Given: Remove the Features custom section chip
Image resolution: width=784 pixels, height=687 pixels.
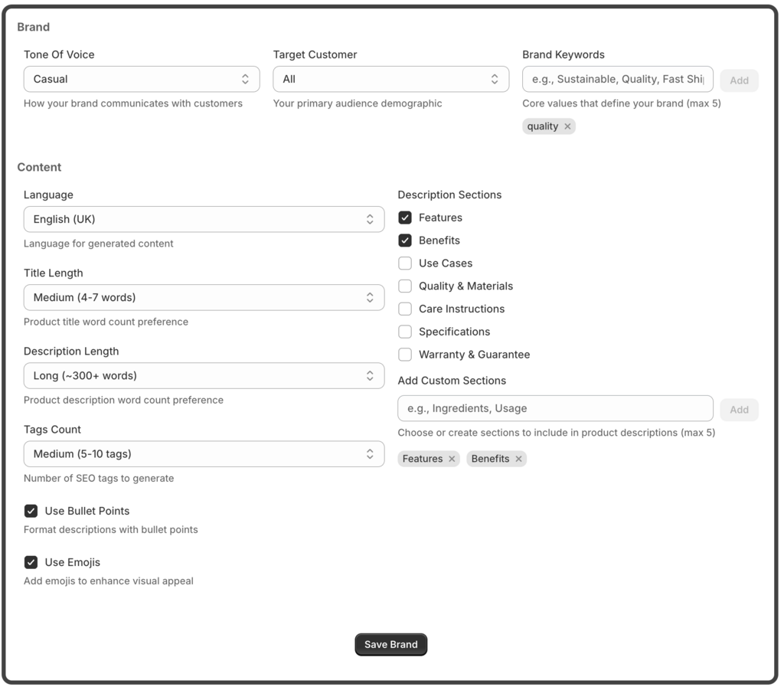Looking at the screenshot, I should click(x=452, y=459).
